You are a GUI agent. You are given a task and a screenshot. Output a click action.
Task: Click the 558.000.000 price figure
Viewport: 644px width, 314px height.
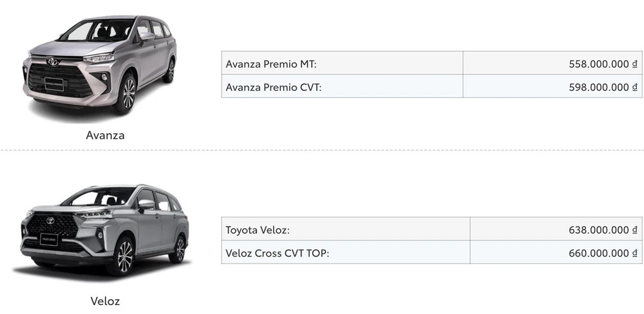pyautogui.click(x=598, y=64)
